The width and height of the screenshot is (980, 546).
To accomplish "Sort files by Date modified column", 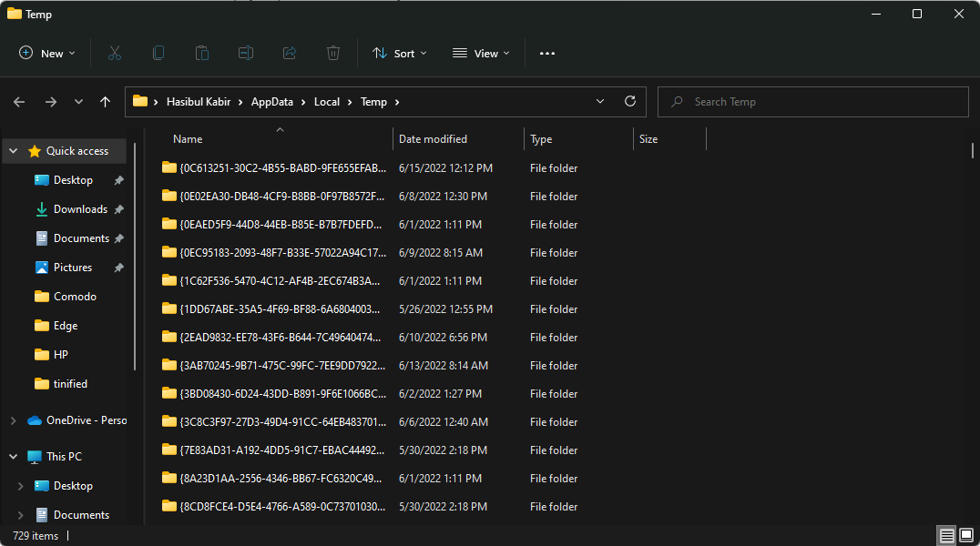I will [x=433, y=139].
